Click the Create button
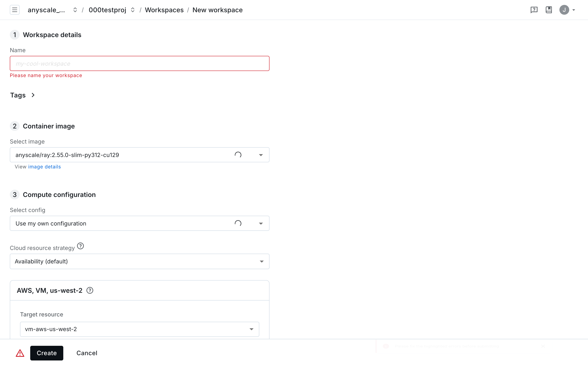588x367 pixels. point(47,353)
